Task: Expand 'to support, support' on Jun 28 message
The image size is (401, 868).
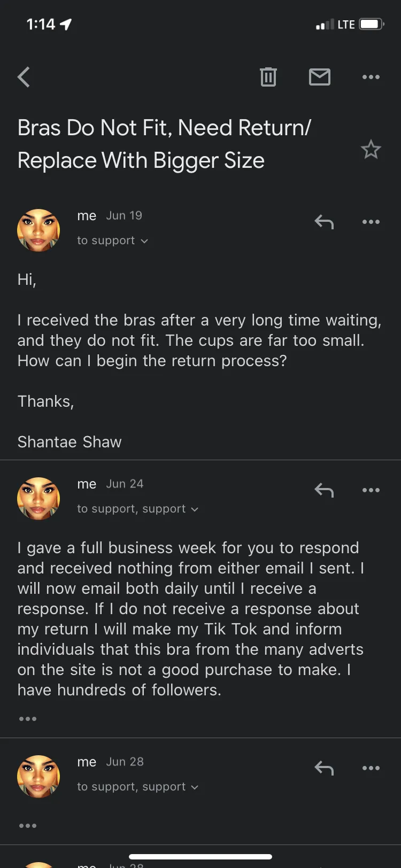Action: tap(138, 787)
